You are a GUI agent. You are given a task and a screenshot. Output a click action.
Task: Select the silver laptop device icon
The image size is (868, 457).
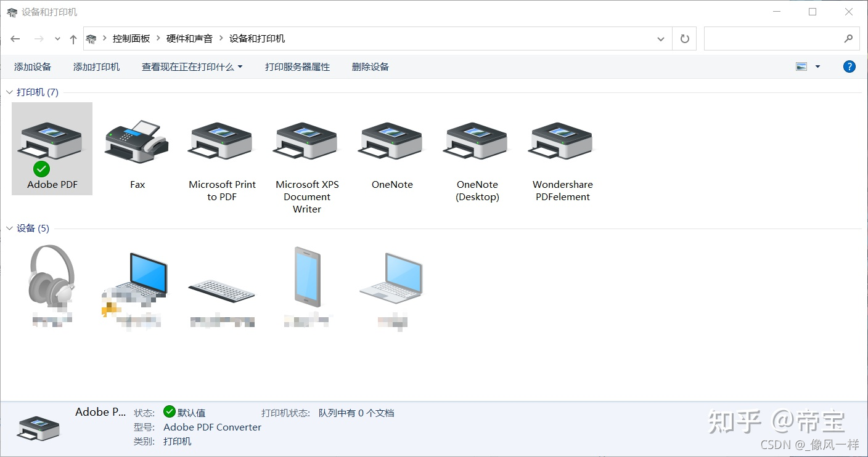click(x=392, y=278)
